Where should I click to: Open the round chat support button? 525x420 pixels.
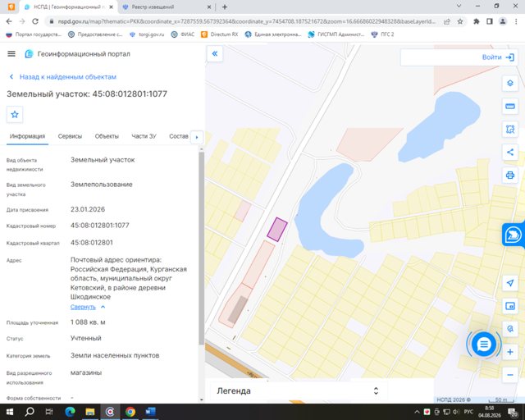(483, 344)
